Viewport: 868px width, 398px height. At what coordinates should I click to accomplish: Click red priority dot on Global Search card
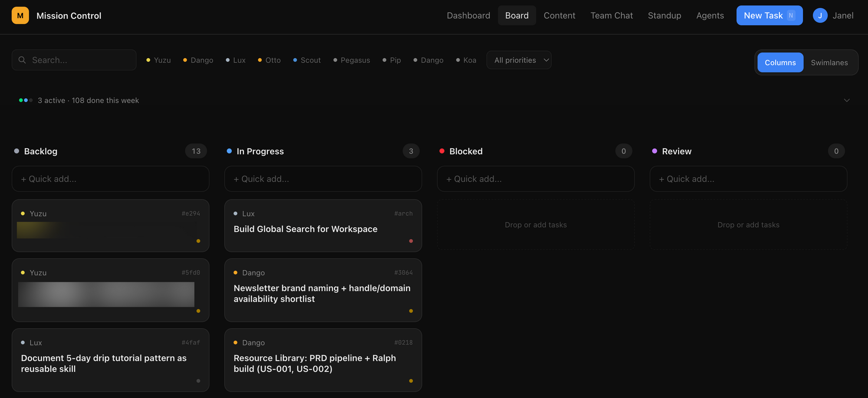(411, 241)
